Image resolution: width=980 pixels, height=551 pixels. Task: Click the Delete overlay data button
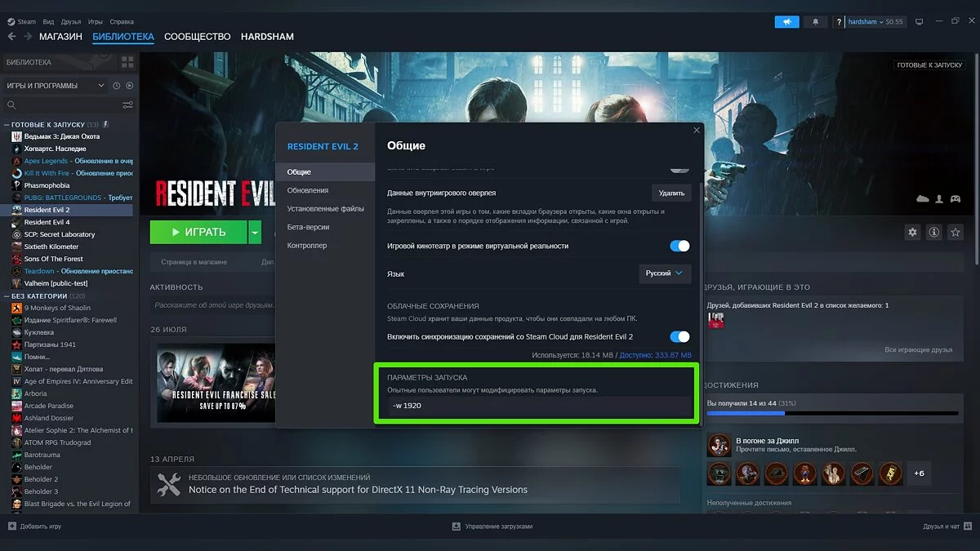(671, 193)
